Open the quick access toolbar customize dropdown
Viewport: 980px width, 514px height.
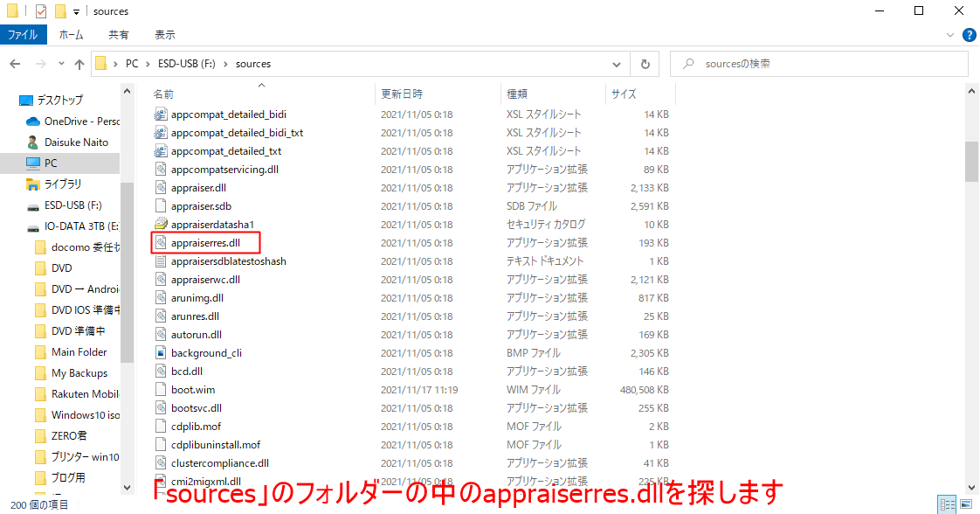(76, 11)
